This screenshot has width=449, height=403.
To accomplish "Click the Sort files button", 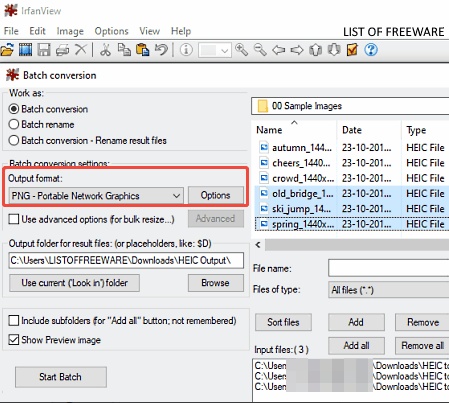I will click(x=283, y=322).
